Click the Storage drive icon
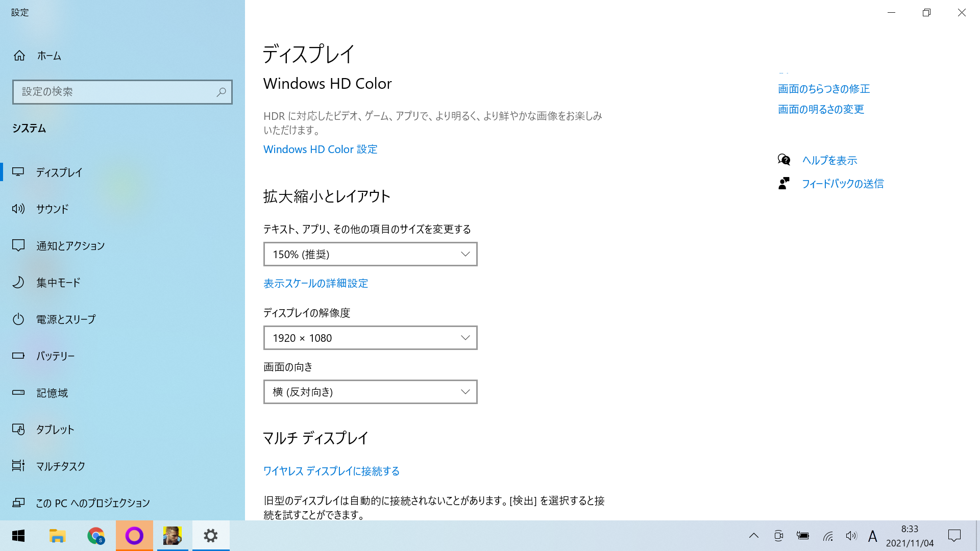The image size is (980, 551). coord(18,392)
